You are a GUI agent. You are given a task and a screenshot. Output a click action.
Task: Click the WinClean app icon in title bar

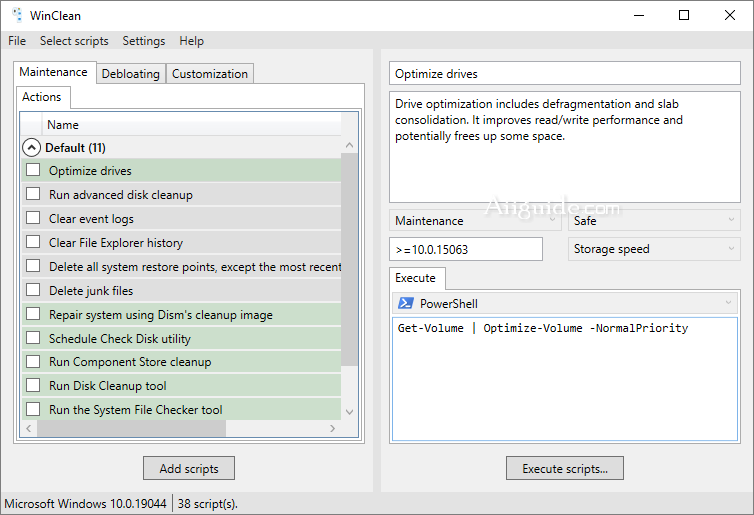(x=17, y=15)
